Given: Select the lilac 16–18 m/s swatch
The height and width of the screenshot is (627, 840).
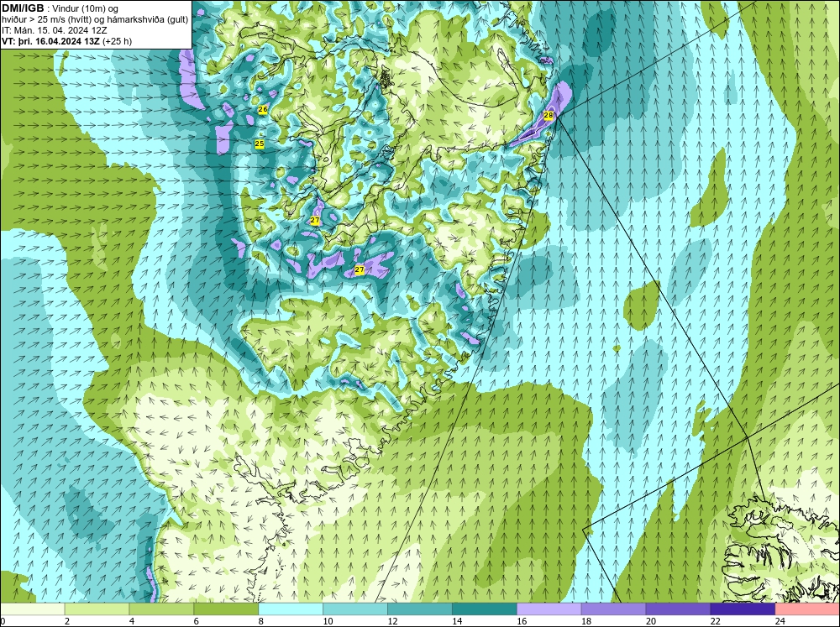Looking at the screenshot, I should point(549,609).
